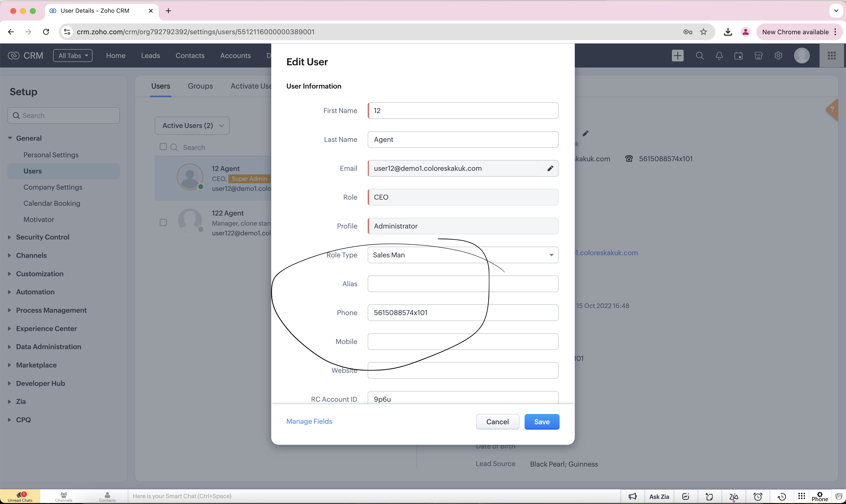Open the recent items history icon
This screenshot has width=846, height=504.
click(x=781, y=496)
